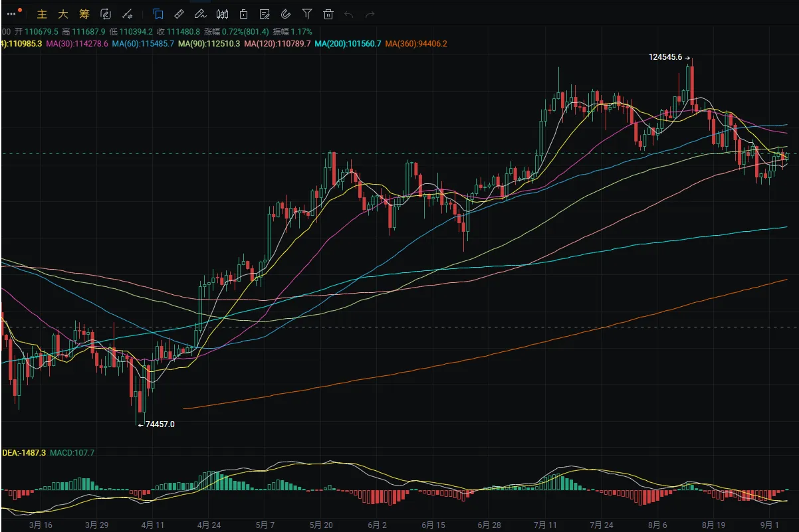The width and height of the screenshot is (799, 532).
Task: Click the 收 111480.8 close price
Action: coord(179,31)
